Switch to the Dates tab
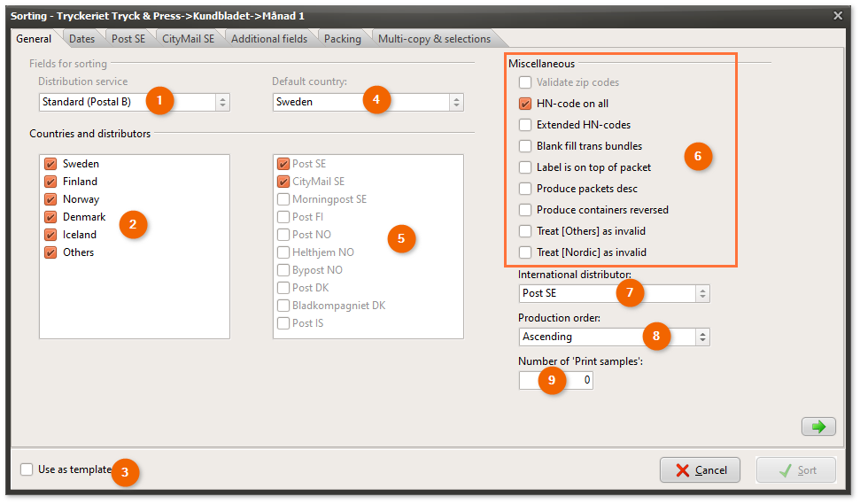Screen dimensions: 860x504 81,39
